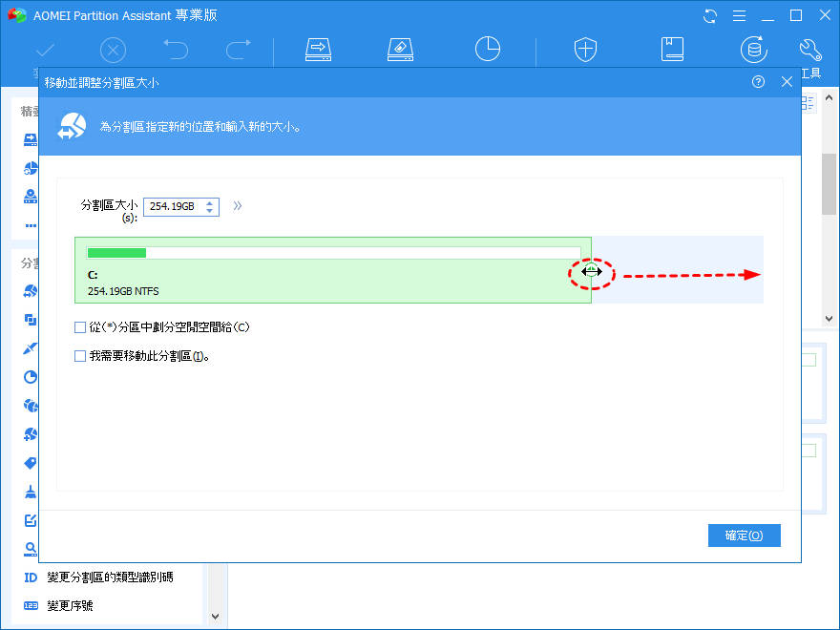
Task: Toggle the discard/cancel circle icon in toolbar
Action: click(x=113, y=49)
